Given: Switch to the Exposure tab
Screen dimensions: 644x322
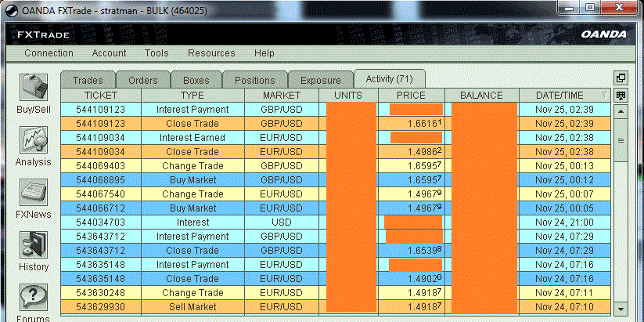Looking at the screenshot, I should (320, 80).
